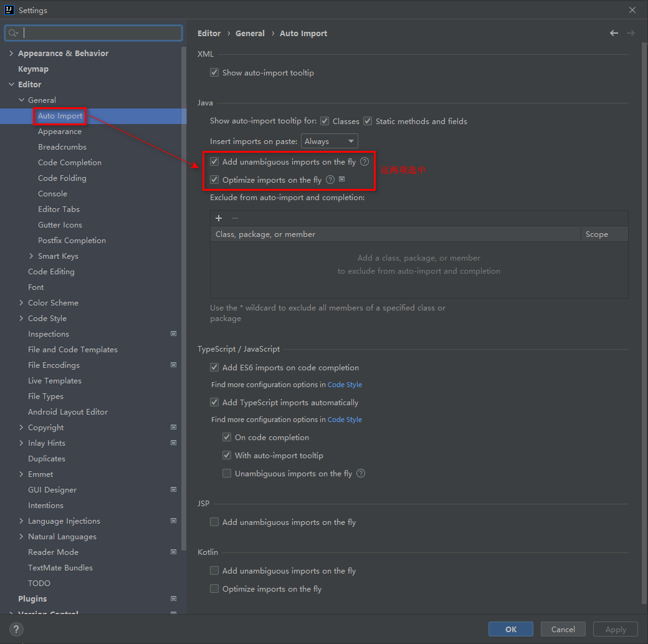Expand Smart Keys node
Image resolution: width=648 pixels, height=644 pixels.
pos(31,256)
